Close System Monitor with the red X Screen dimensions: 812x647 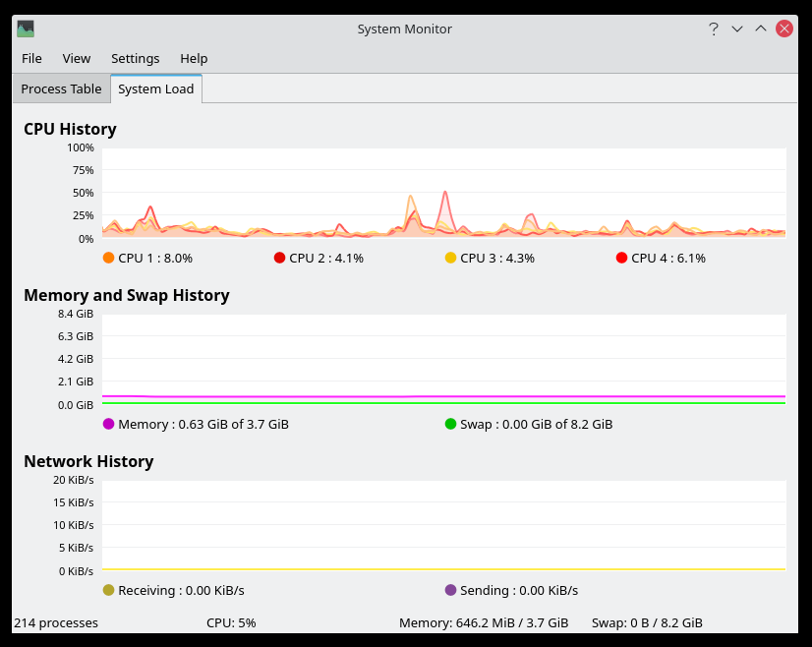tap(784, 29)
